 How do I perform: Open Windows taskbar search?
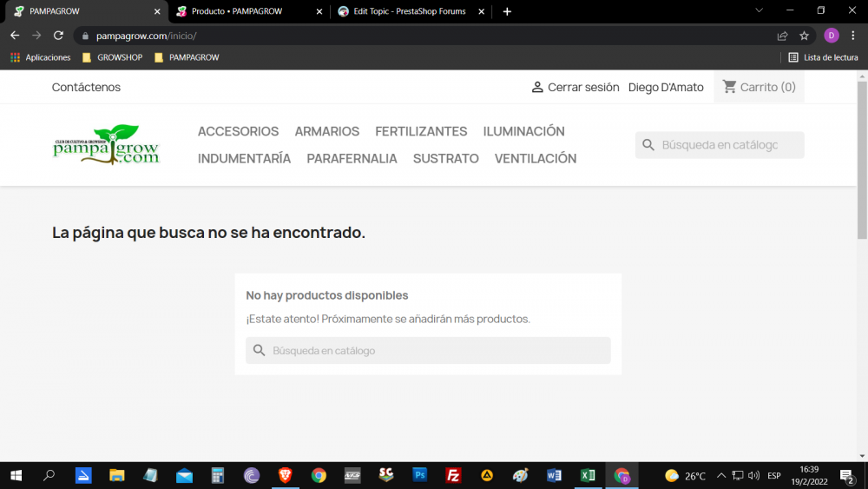[x=49, y=475]
